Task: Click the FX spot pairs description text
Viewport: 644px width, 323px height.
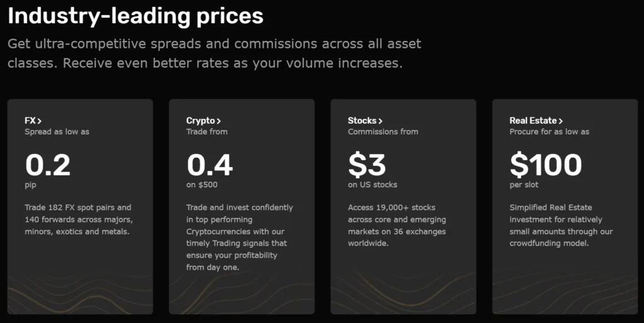Action: (79, 219)
